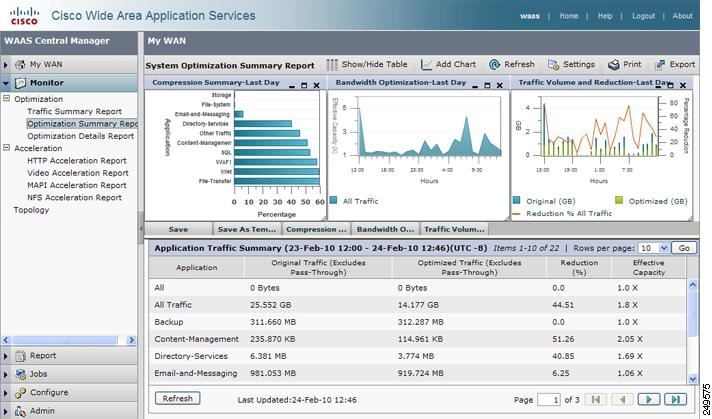Click the Add Chart icon
Screen dimensions: 712x419
pos(426,65)
